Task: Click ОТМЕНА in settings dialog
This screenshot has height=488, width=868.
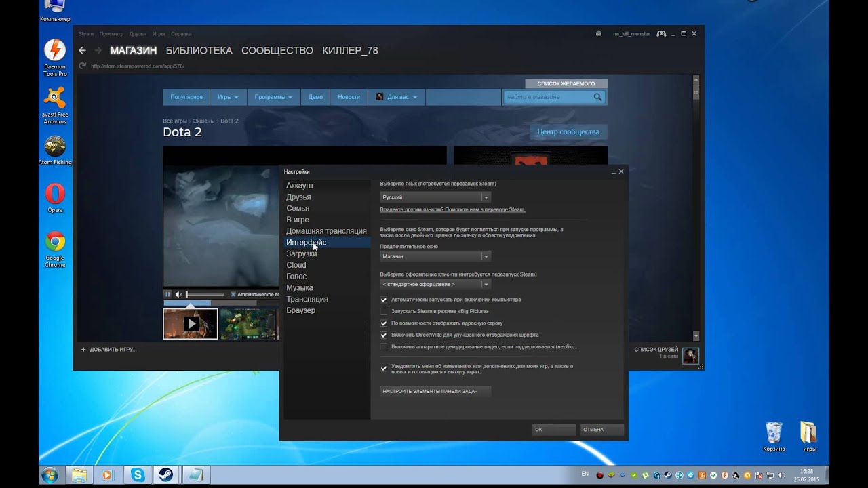Action: pyautogui.click(x=601, y=429)
